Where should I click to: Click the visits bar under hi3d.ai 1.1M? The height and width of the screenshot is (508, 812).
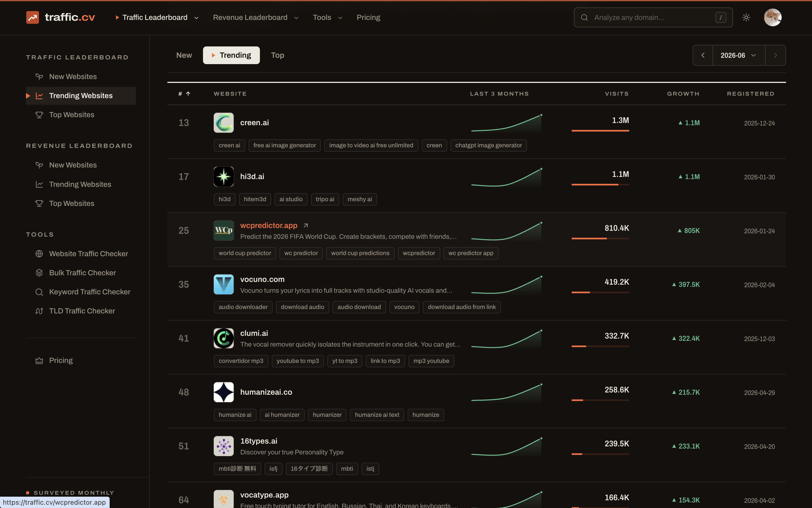(x=600, y=184)
